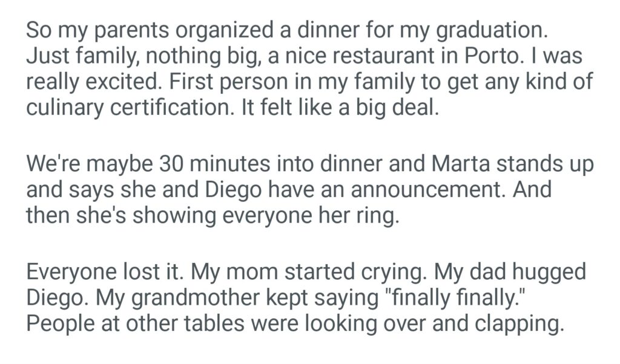Click the word "crying"
Viewport: 620px width, 364px height.
[395, 273]
